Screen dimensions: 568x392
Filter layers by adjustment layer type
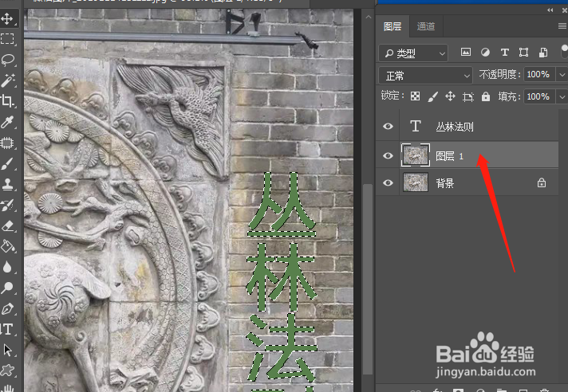pyautogui.click(x=485, y=53)
